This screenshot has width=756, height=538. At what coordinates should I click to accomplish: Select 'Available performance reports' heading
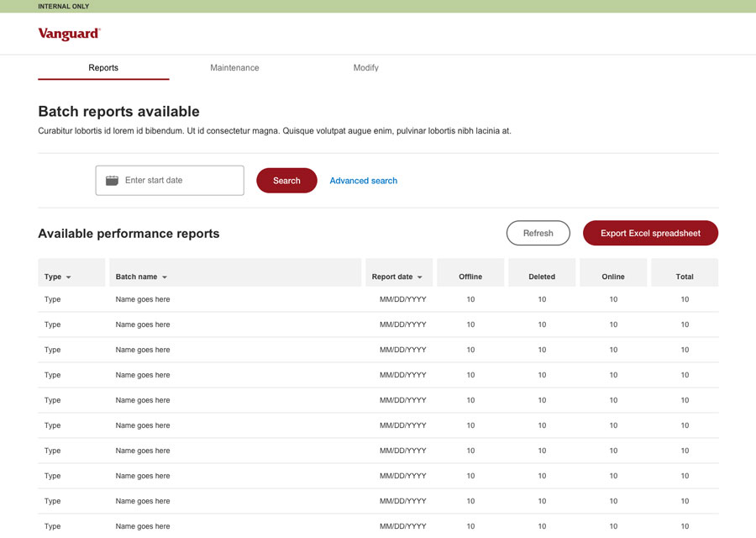tap(129, 234)
